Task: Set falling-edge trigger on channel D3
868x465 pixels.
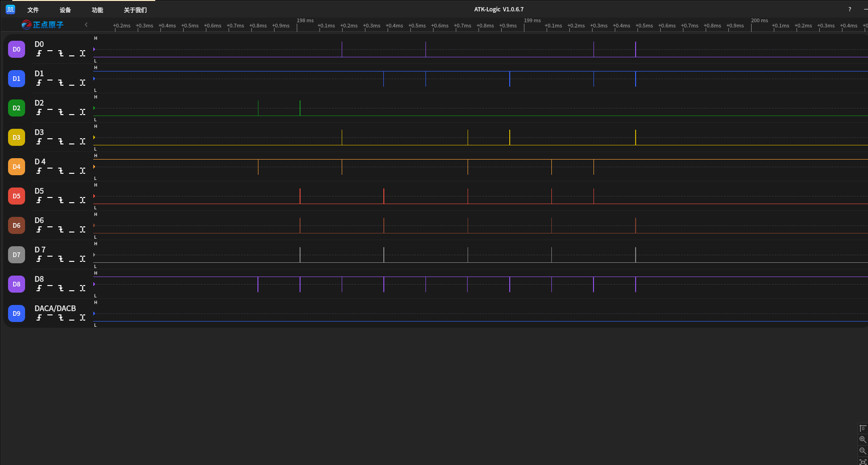Action: 61,142
